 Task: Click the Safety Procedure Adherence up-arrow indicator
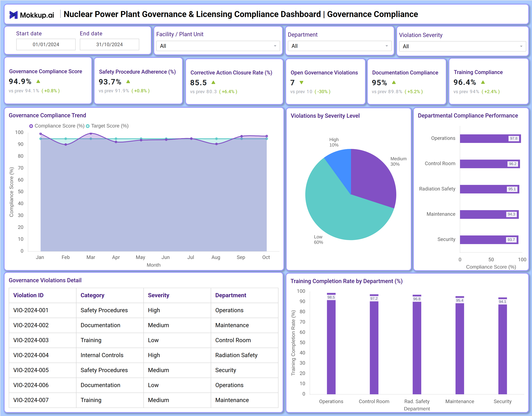(x=128, y=82)
